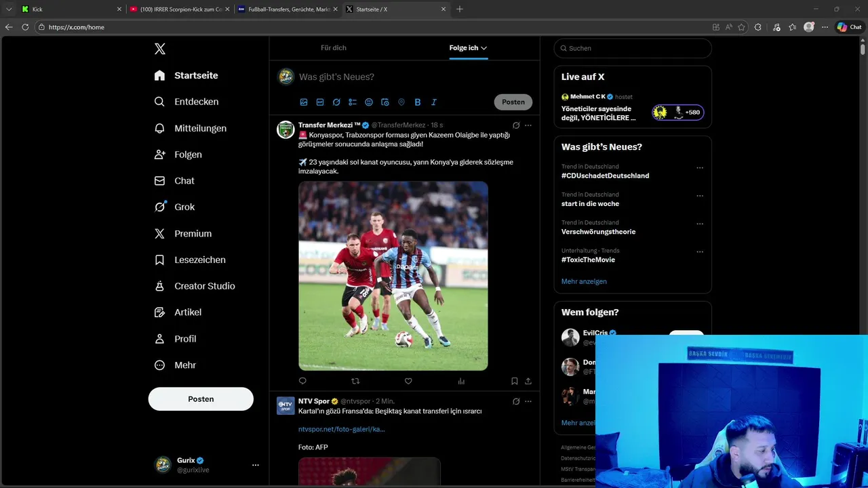Go to Profil page
This screenshot has width=868, height=488.
point(175,339)
